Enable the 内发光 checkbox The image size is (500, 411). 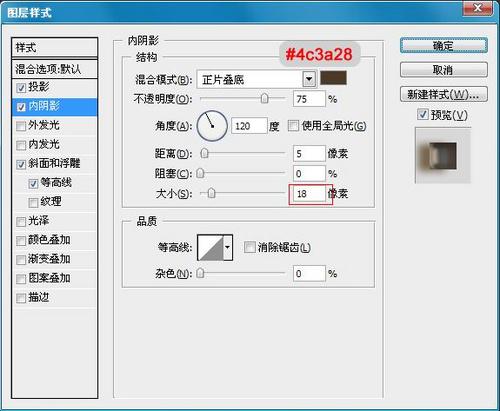point(21,145)
